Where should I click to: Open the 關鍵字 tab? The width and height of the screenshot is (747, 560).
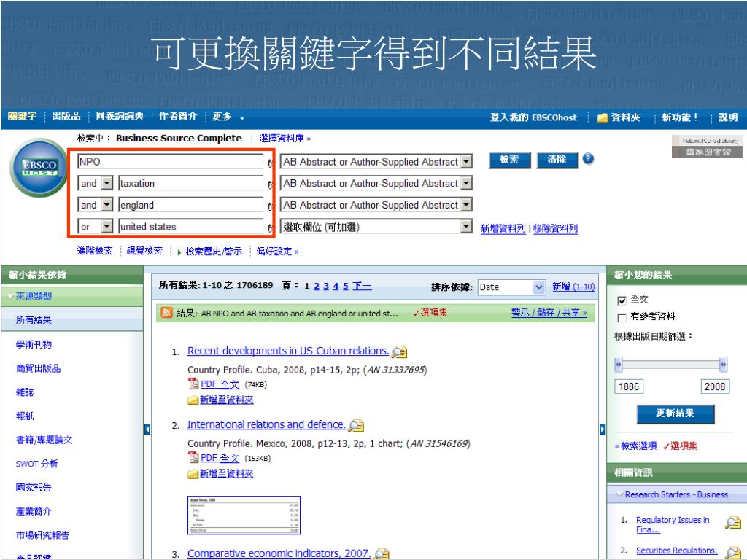pyautogui.click(x=22, y=116)
